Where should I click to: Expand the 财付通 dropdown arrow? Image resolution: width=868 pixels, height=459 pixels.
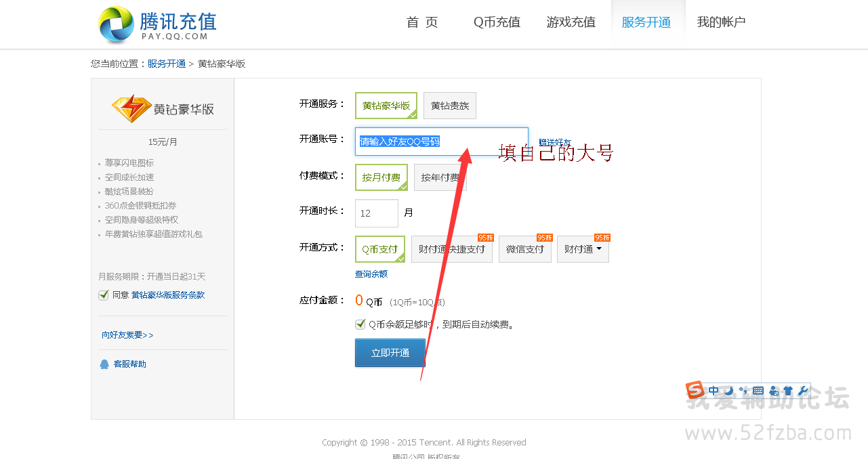point(598,249)
